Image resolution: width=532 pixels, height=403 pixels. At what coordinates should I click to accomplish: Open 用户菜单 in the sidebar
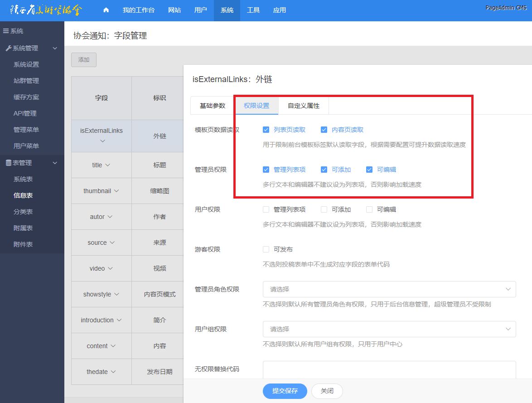[x=26, y=146]
